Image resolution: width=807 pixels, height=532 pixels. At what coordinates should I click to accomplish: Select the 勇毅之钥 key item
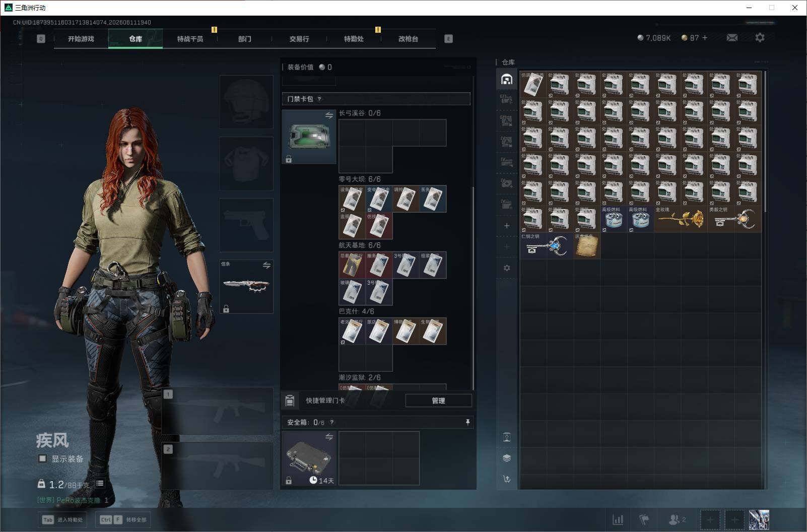pyautogui.click(x=734, y=219)
